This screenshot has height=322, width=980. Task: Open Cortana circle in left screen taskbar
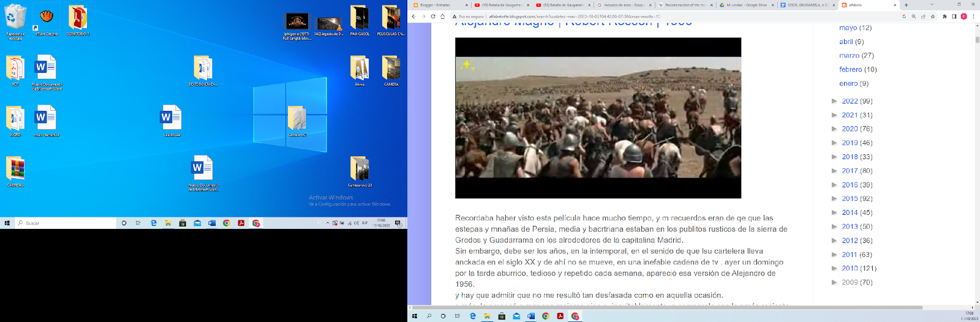pos(124,223)
